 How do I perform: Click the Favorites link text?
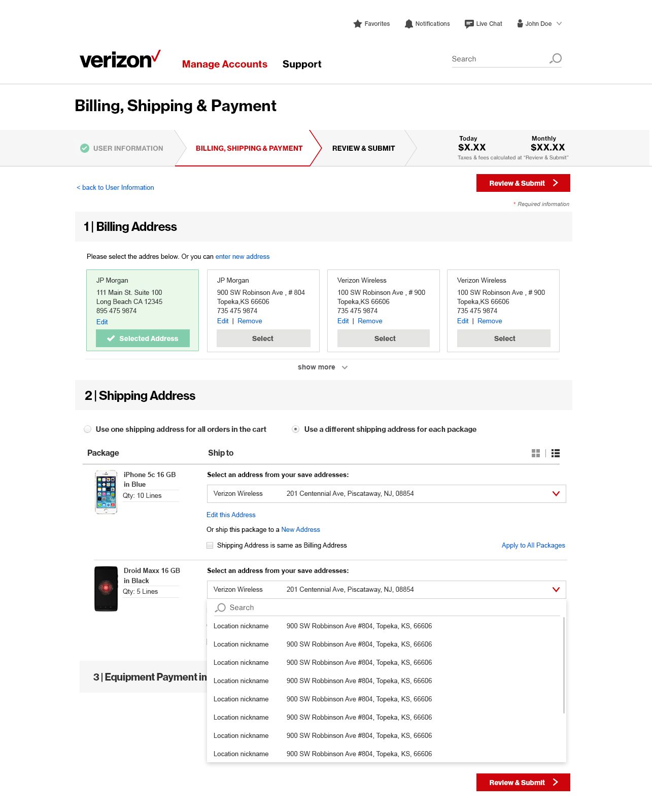coord(377,24)
